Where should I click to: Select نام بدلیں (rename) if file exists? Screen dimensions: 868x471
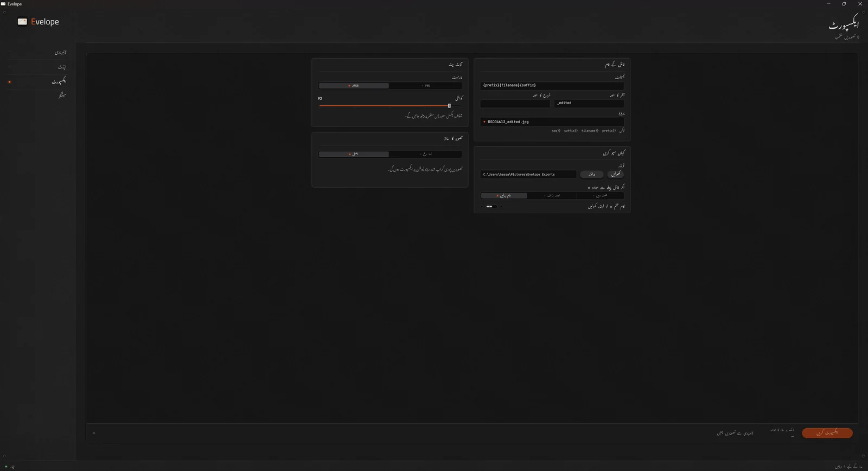pyautogui.click(x=503, y=195)
